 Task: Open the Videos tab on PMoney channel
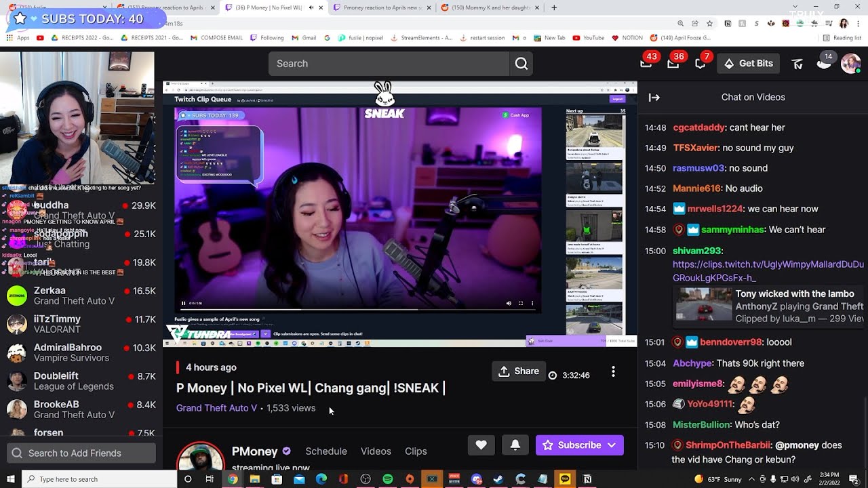tap(376, 451)
